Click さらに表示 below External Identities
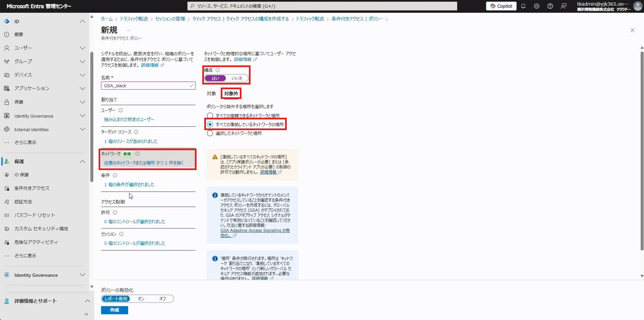 pos(25,142)
